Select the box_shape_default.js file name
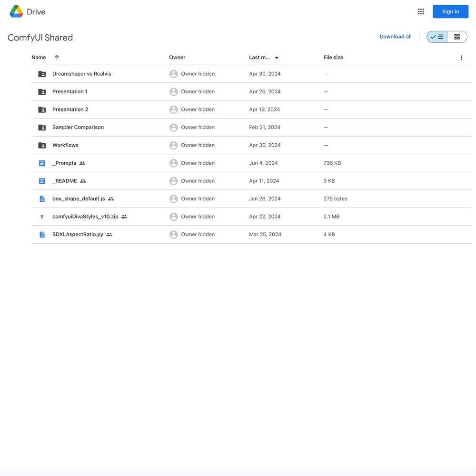Viewport: 476px width, 476px height. pos(79,199)
